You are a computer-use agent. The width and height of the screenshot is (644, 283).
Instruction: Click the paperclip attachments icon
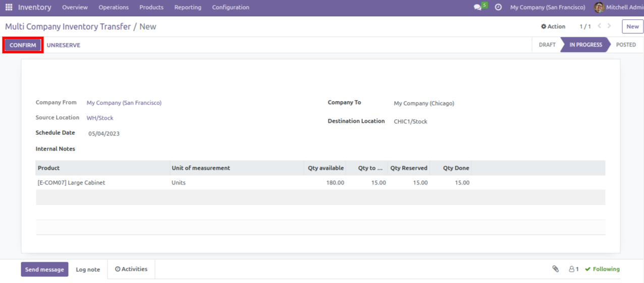[555, 269]
